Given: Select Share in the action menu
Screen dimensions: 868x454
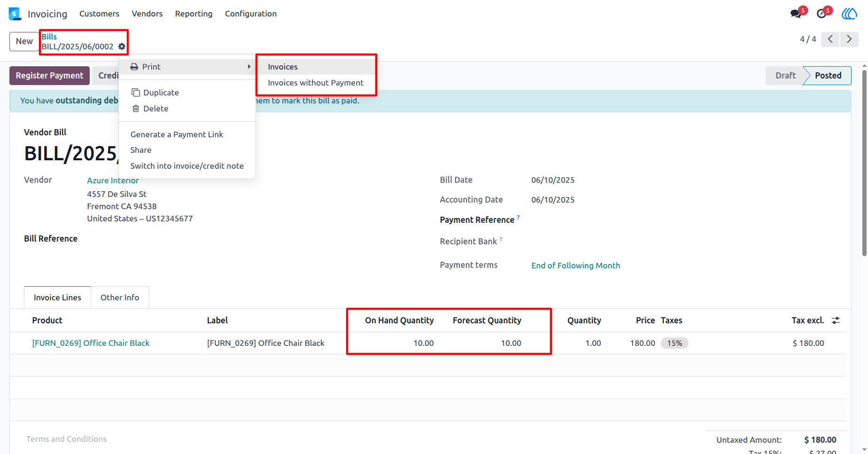Looking at the screenshot, I should point(187,150).
